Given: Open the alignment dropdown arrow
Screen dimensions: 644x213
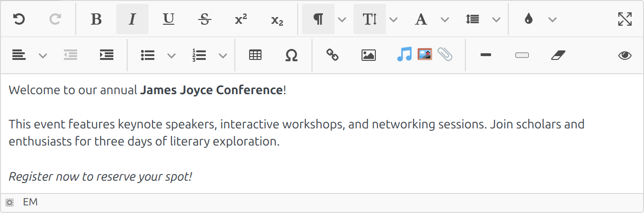Looking at the screenshot, I should point(43,55).
